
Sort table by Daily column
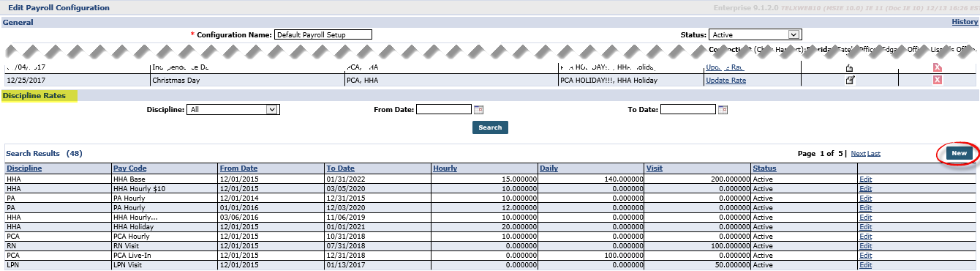tap(549, 168)
